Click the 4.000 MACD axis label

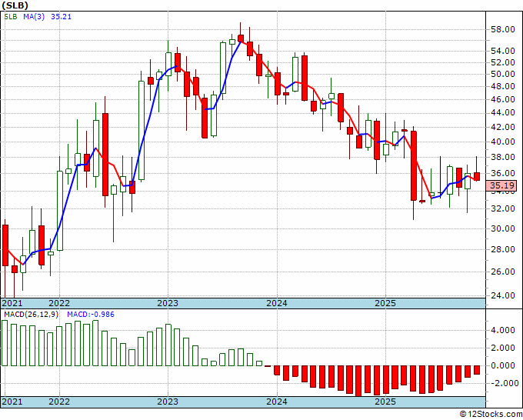503,330
